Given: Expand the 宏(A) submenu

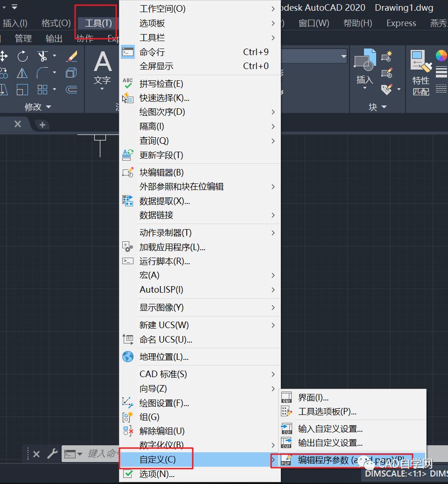Looking at the screenshot, I should pyautogui.click(x=200, y=275).
